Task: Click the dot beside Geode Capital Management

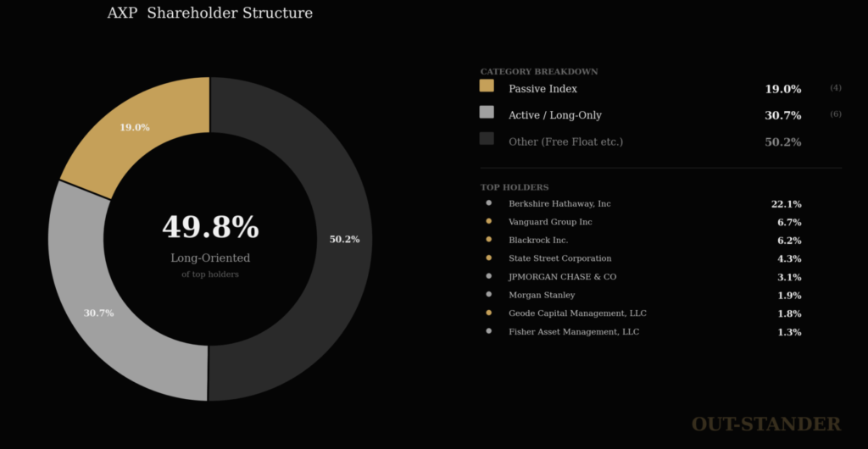Action: (488, 313)
